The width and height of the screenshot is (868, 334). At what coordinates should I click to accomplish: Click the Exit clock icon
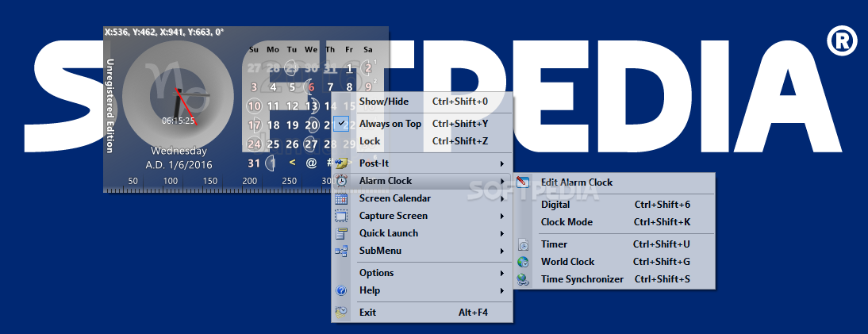point(341,313)
